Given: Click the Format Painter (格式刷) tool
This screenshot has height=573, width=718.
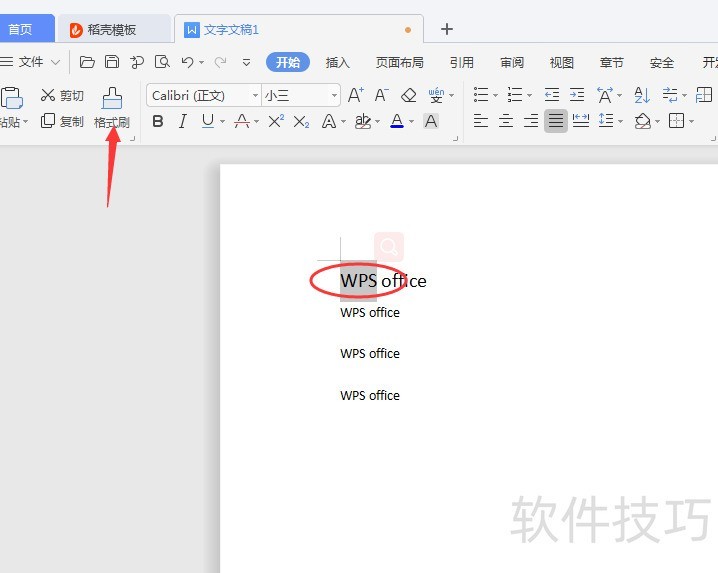Looking at the screenshot, I should coord(112,108).
